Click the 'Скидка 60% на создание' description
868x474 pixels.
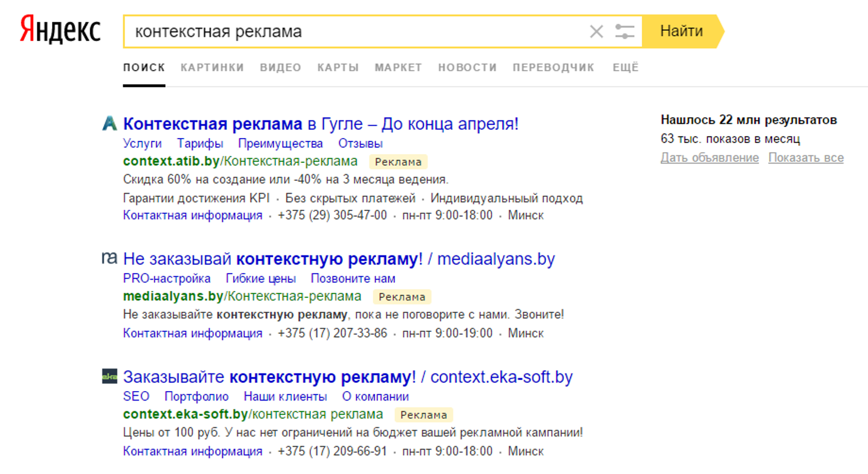pos(286,180)
